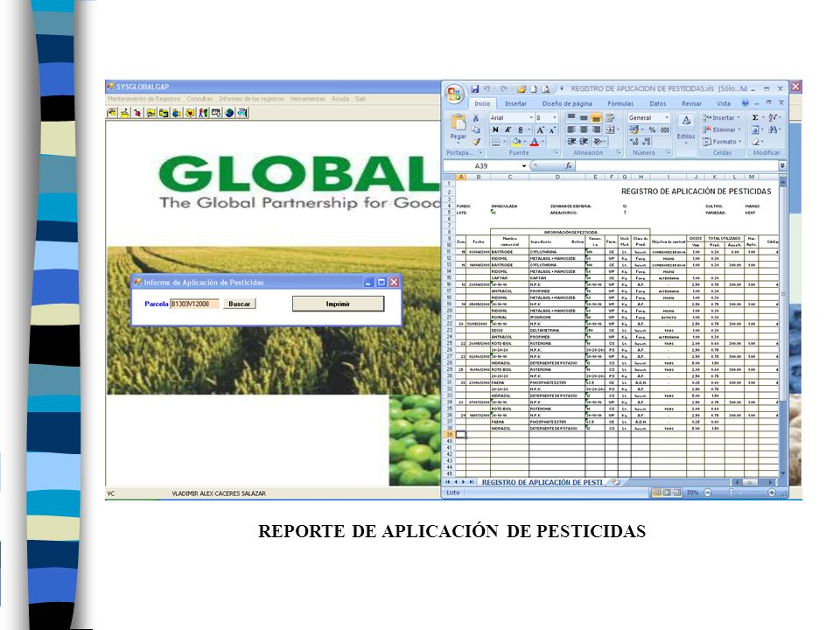The image size is (840, 630).
Task: Open the Herramientas menu
Action: tap(307, 99)
